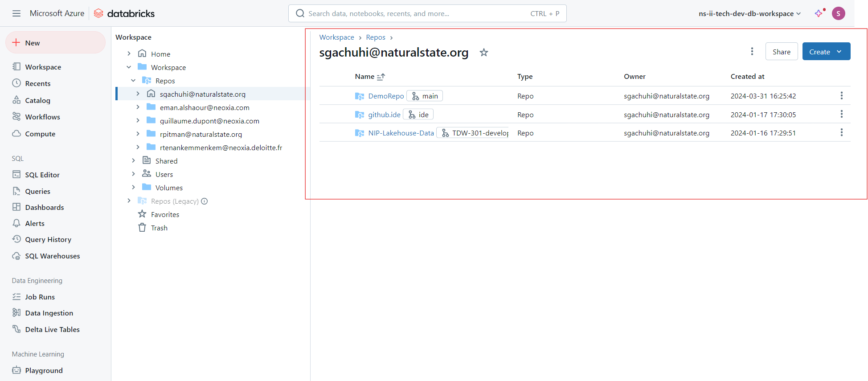Click the TDW-301 branch button
Viewport: 868px width, 381px height.
(473, 133)
